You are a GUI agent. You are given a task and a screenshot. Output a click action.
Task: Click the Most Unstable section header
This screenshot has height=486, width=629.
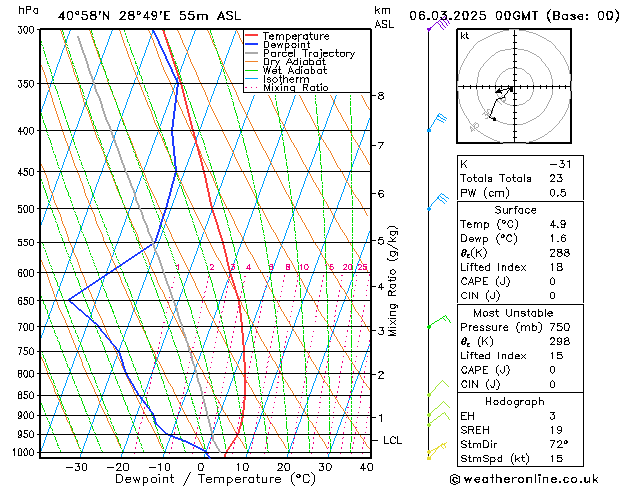(515, 313)
